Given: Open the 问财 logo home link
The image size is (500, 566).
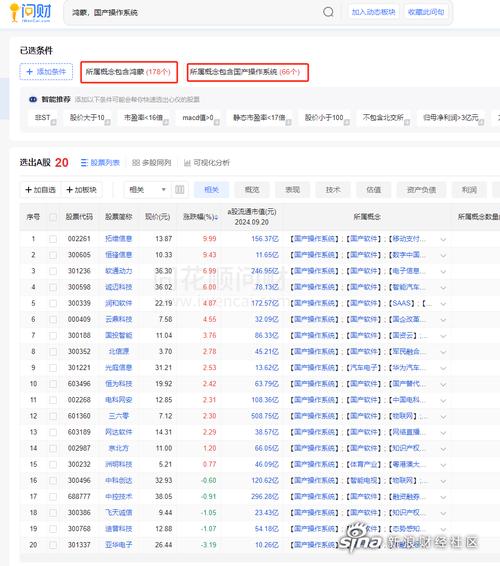Looking at the screenshot, I should [x=30, y=13].
